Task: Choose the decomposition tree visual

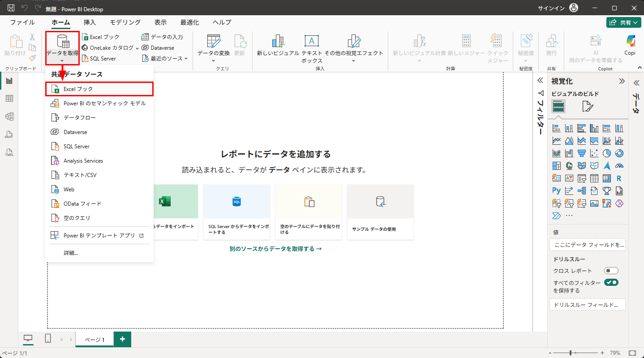Action: (x=582, y=191)
